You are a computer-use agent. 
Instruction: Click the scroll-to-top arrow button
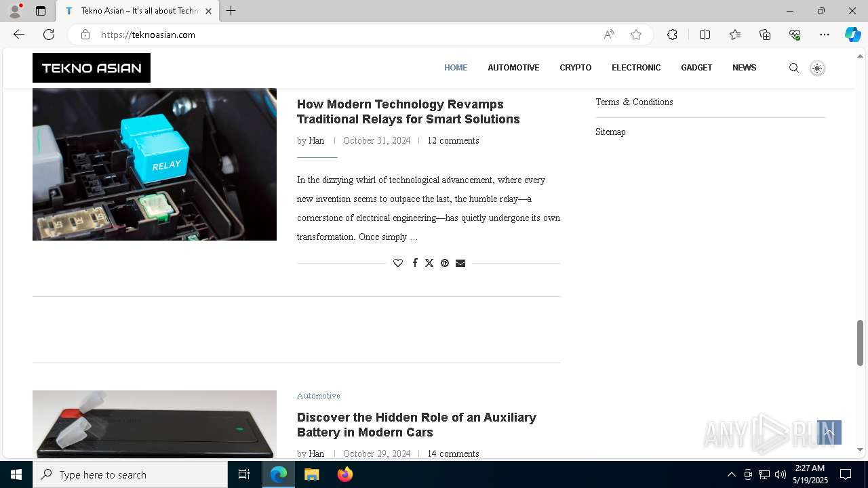pos(829,432)
